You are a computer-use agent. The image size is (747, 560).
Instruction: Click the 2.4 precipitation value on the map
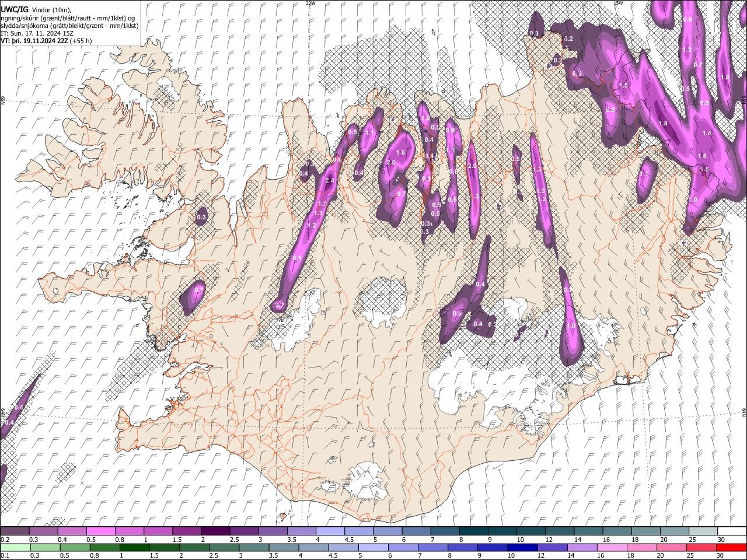click(x=330, y=180)
